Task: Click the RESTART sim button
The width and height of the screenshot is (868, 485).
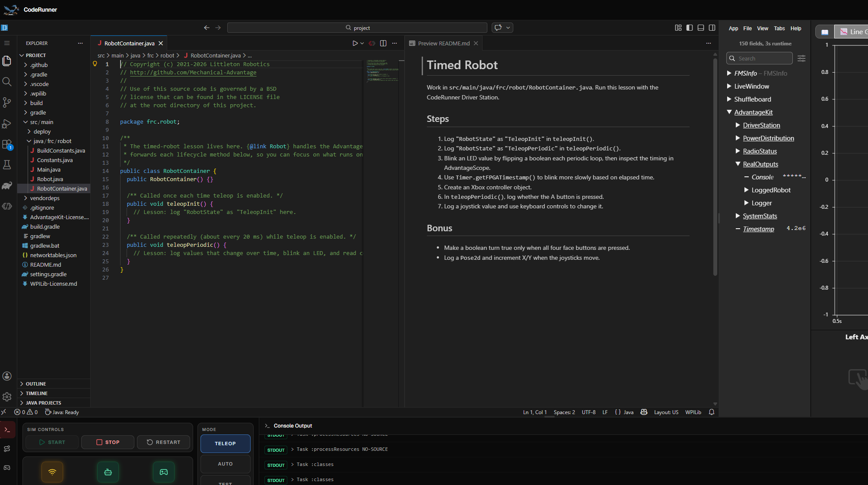Action: (164, 442)
